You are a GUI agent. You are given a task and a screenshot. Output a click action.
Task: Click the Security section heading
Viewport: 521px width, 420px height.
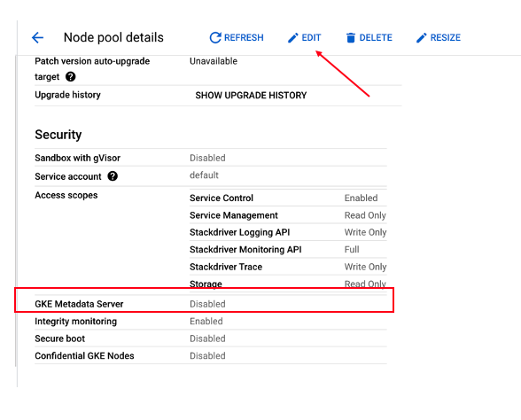pos(58,135)
